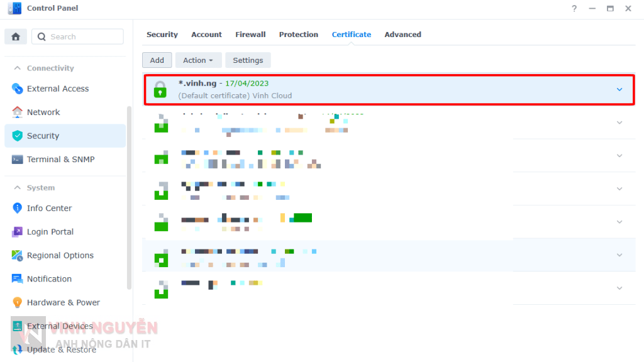Screen dimensions: 644x362
Task: Open External Access via its sidebar icon
Action: click(x=17, y=89)
